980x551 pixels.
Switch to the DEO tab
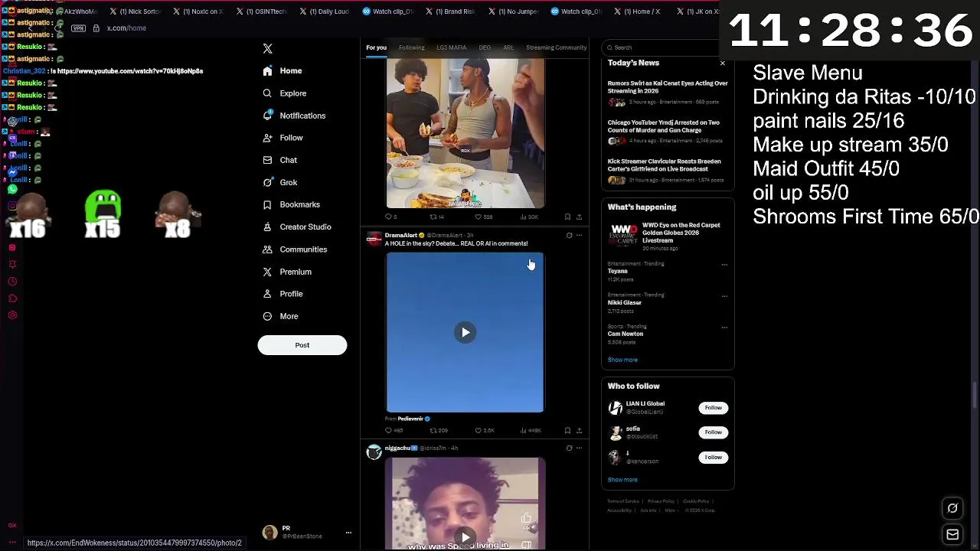(x=485, y=47)
